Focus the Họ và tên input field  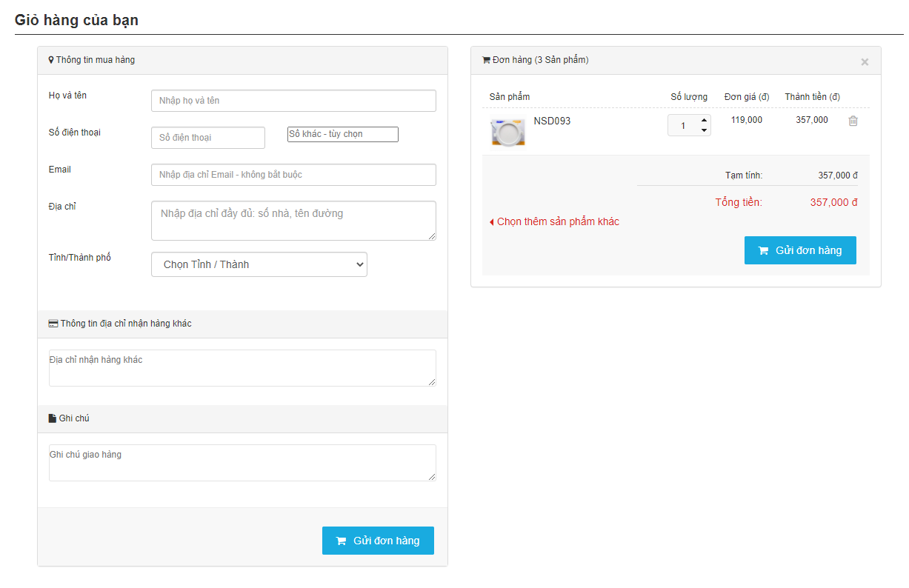[x=293, y=101]
